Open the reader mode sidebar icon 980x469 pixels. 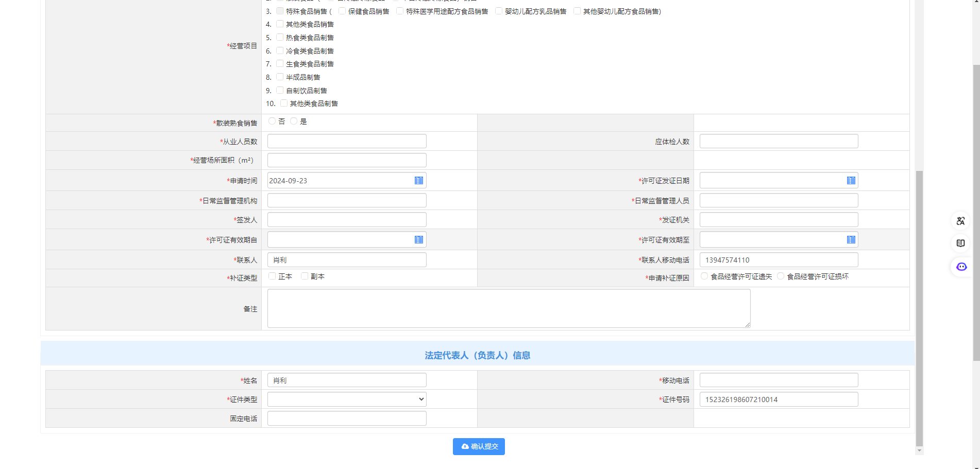tap(960, 244)
